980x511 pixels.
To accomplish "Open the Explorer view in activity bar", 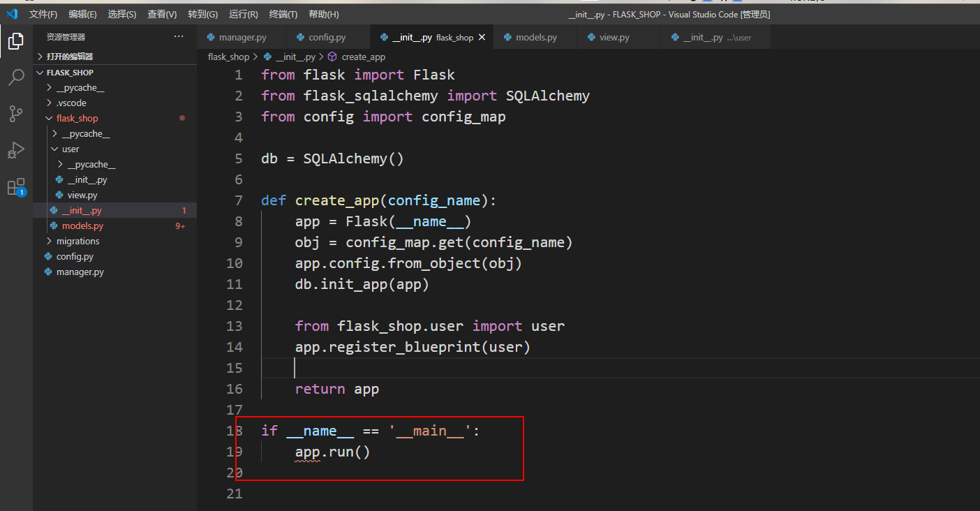I will [x=16, y=41].
